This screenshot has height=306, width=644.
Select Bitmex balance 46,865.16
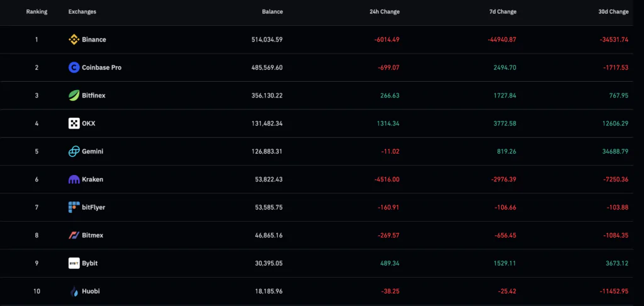pyautogui.click(x=269, y=235)
